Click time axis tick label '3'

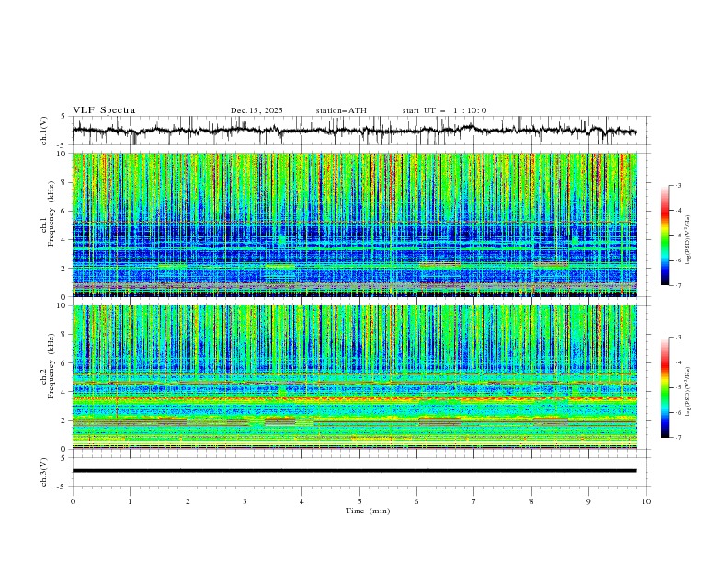(x=245, y=501)
